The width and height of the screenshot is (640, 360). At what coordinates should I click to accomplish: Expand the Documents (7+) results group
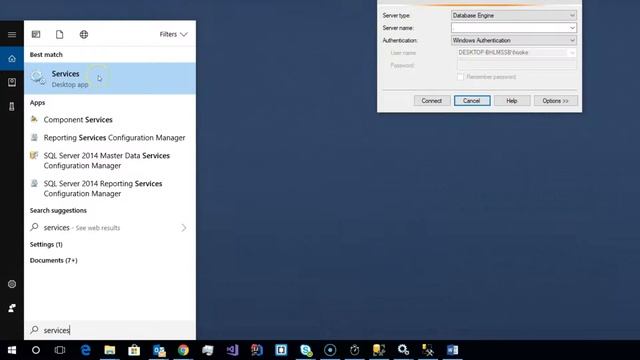pos(53,260)
